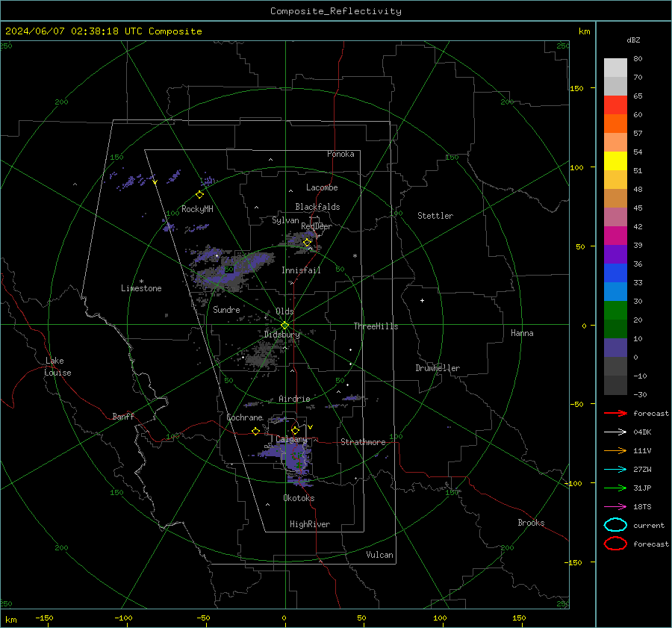Click the cyan 27ZW arrow symbol

point(615,470)
